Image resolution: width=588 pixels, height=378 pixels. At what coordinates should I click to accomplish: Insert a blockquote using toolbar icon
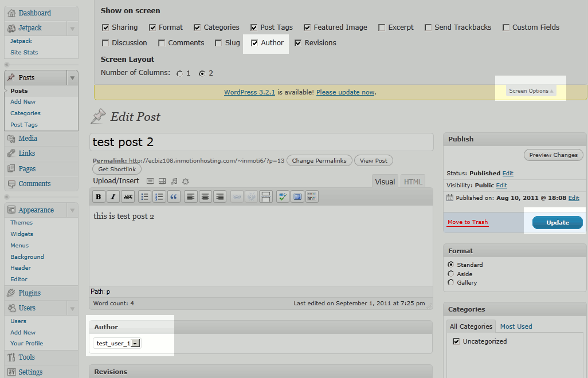[x=174, y=196]
